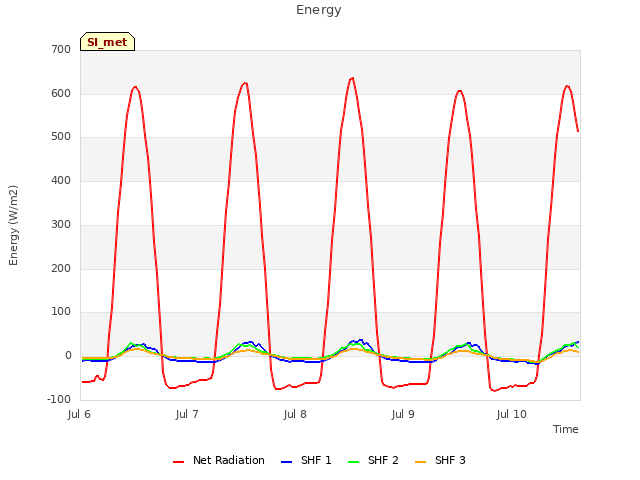Toggle SHF 1 legend entry

(306, 460)
